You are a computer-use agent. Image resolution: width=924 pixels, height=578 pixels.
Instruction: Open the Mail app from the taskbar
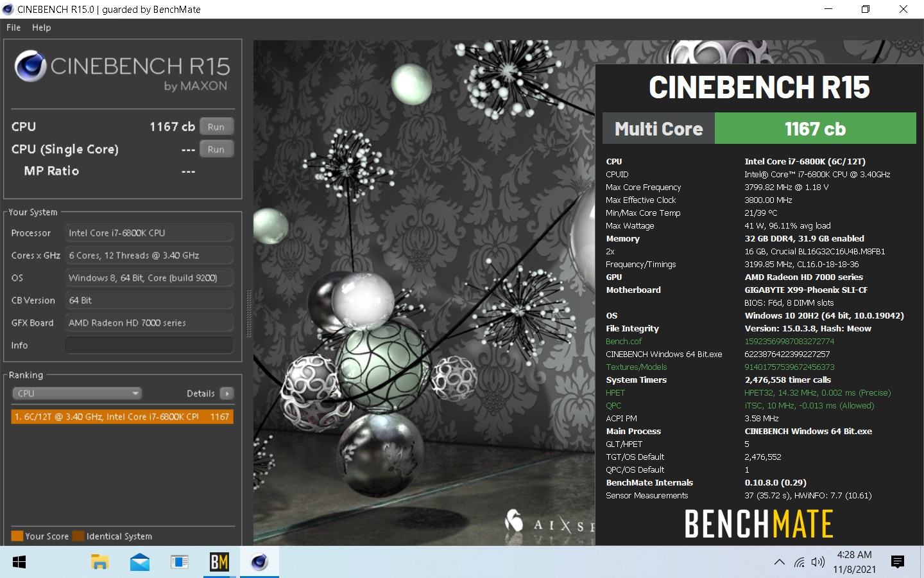point(139,563)
